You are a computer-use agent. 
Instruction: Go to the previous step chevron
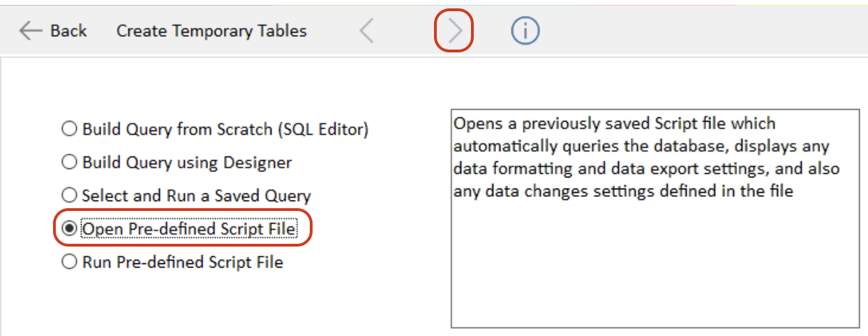click(x=367, y=31)
